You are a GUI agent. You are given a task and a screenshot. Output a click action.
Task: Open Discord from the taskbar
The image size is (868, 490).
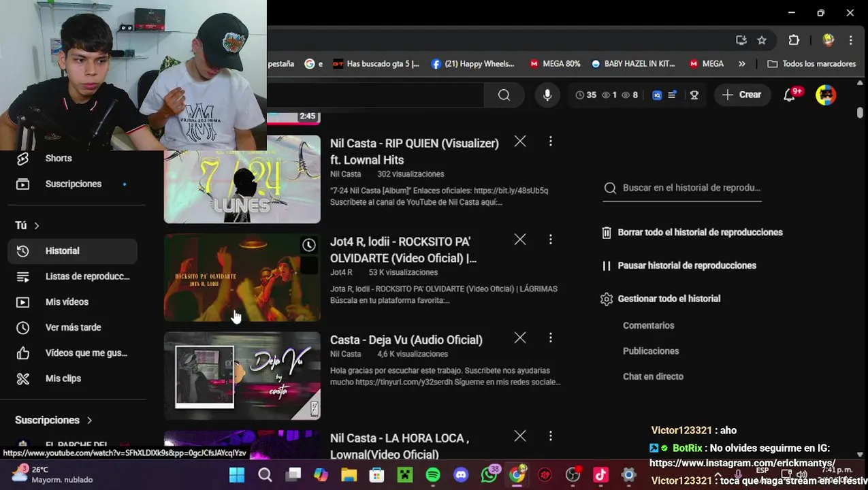click(461, 475)
